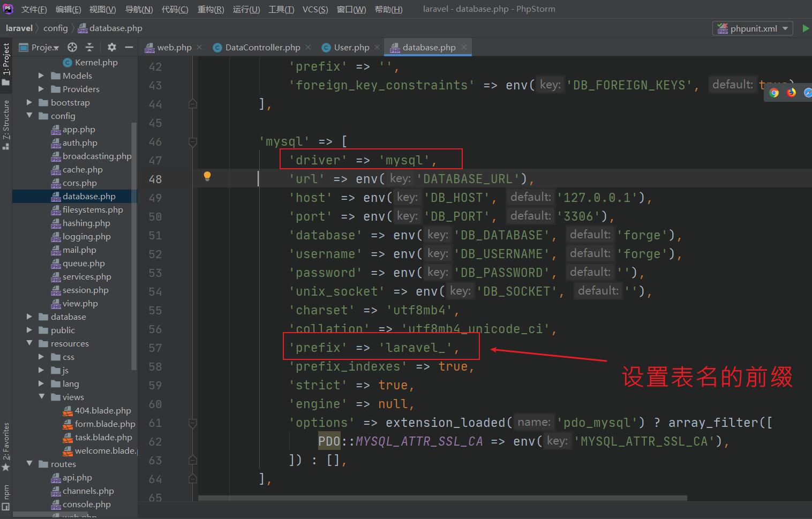Close the User.php tab
The image size is (812, 519).
(377, 47)
